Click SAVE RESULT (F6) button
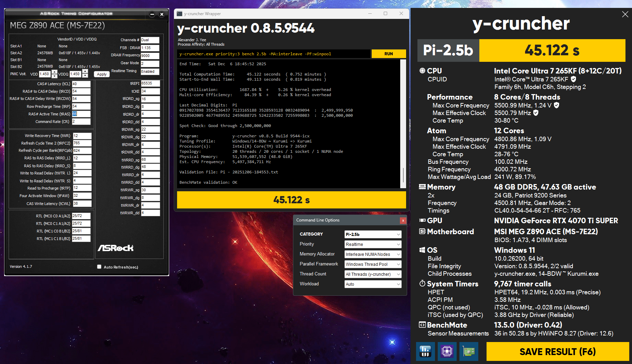The image size is (632, 364). 557,352
